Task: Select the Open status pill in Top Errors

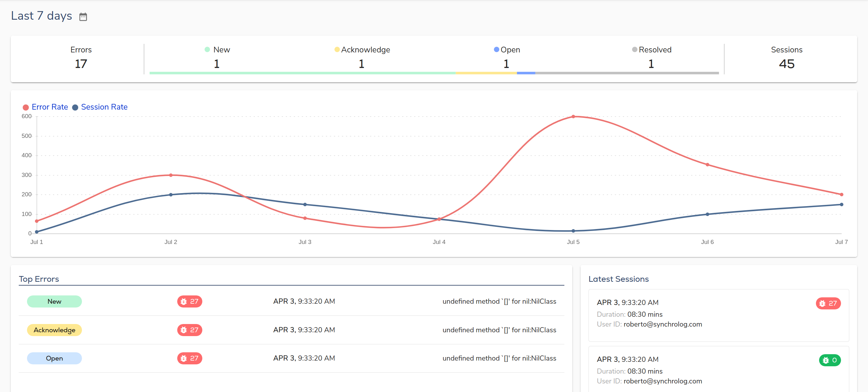Action: pyautogui.click(x=54, y=358)
